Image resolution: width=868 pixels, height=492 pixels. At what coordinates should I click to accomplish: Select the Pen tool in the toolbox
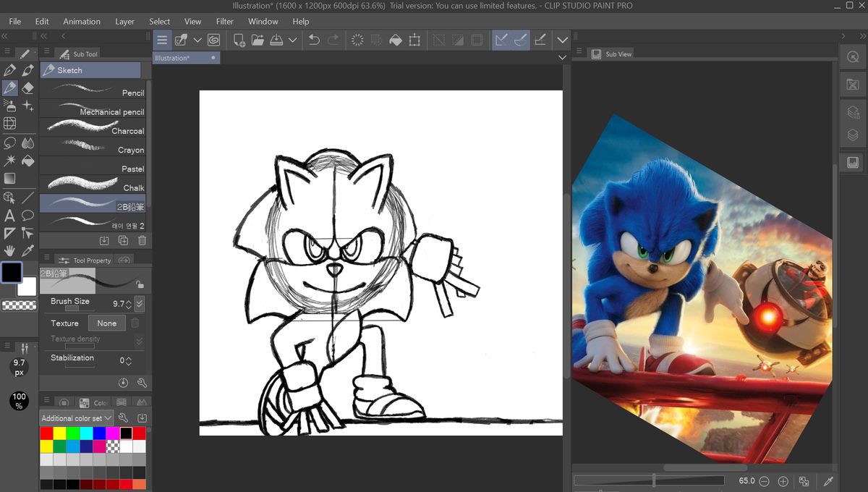pos(9,70)
